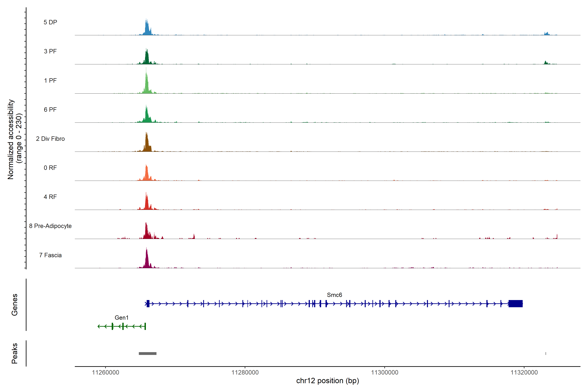Select the 8 Pre-Adipocyte label
This screenshot has height=392, width=588.
[50, 226]
